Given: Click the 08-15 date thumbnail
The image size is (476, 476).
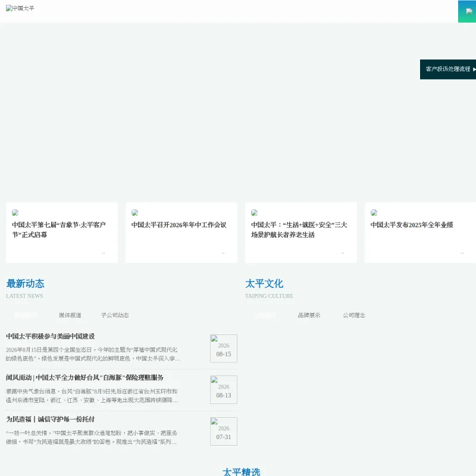Looking at the screenshot, I should tap(224, 349).
